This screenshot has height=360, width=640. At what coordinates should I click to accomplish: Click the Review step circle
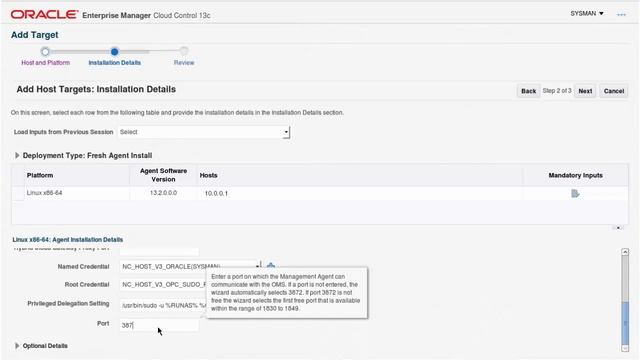[184, 51]
